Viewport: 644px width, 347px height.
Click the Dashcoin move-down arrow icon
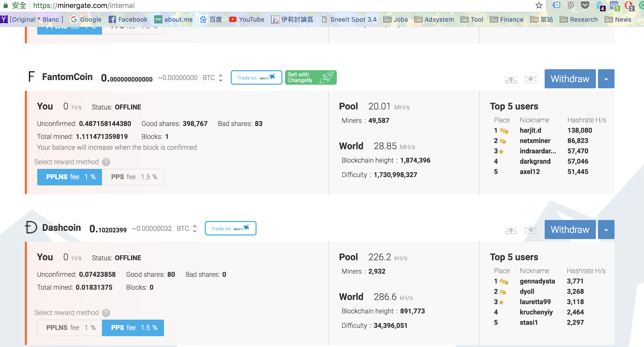click(x=530, y=230)
